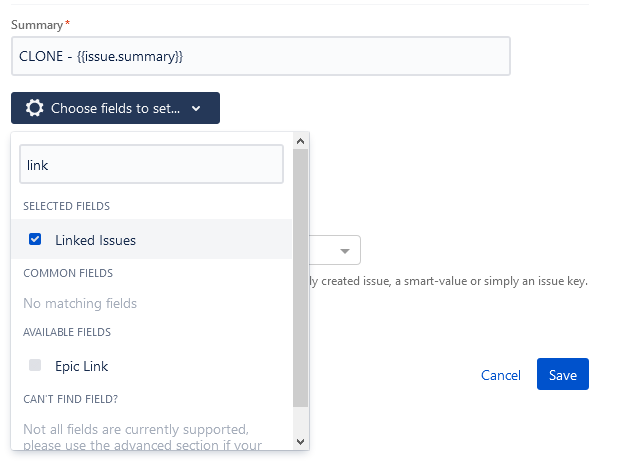Open the partially hidden dropdown arrow behind the list
The width and height of the screenshot is (619, 473).
click(x=345, y=251)
